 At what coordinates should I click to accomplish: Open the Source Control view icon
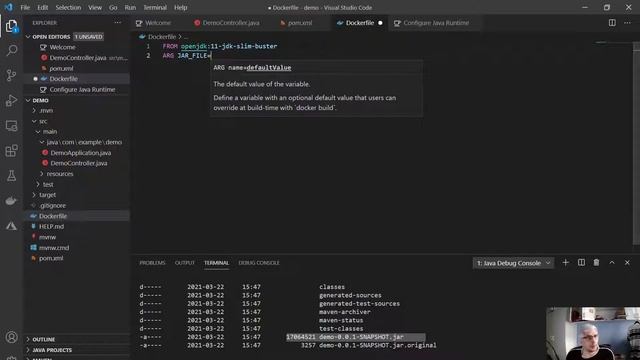click(11, 76)
